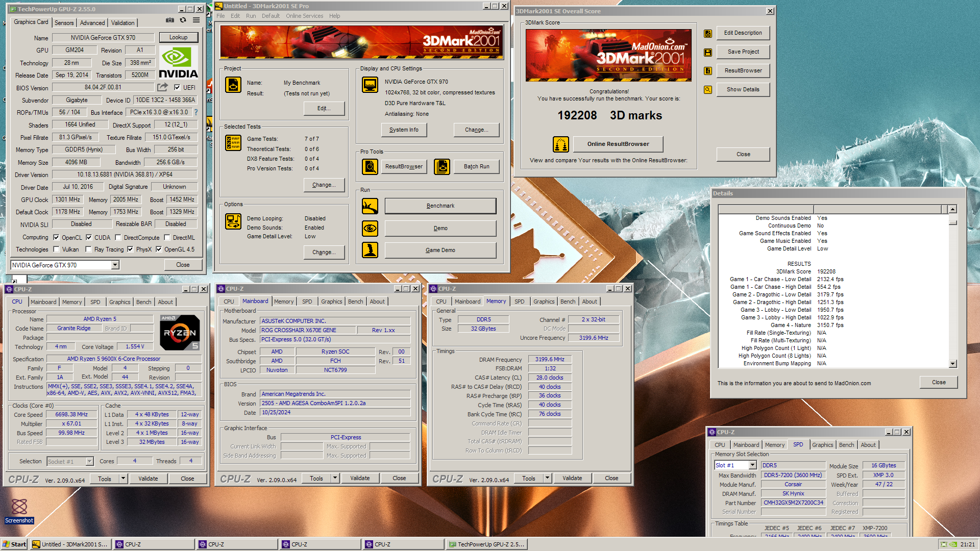Click the Details scrollbar thumb
This screenshot has height=551, width=980.
pyautogui.click(x=953, y=222)
